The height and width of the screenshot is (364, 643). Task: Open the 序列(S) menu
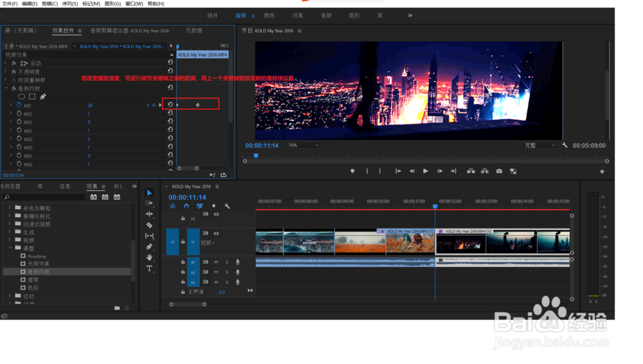point(70,4)
